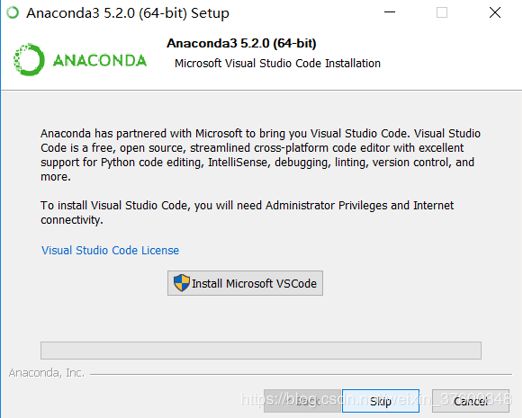Click the green Anaconda circle logo
This screenshot has height=418, width=522.
(29, 60)
